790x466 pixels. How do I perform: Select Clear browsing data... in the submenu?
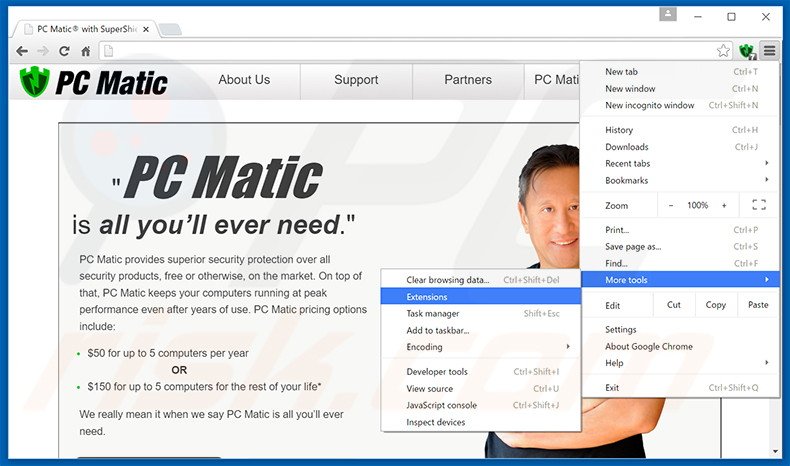pos(481,280)
